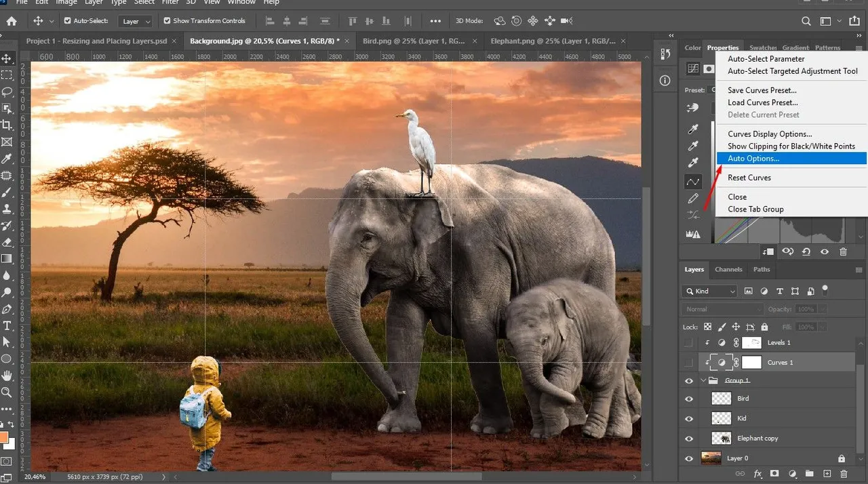Hide Layer 0

coord(689,458)
